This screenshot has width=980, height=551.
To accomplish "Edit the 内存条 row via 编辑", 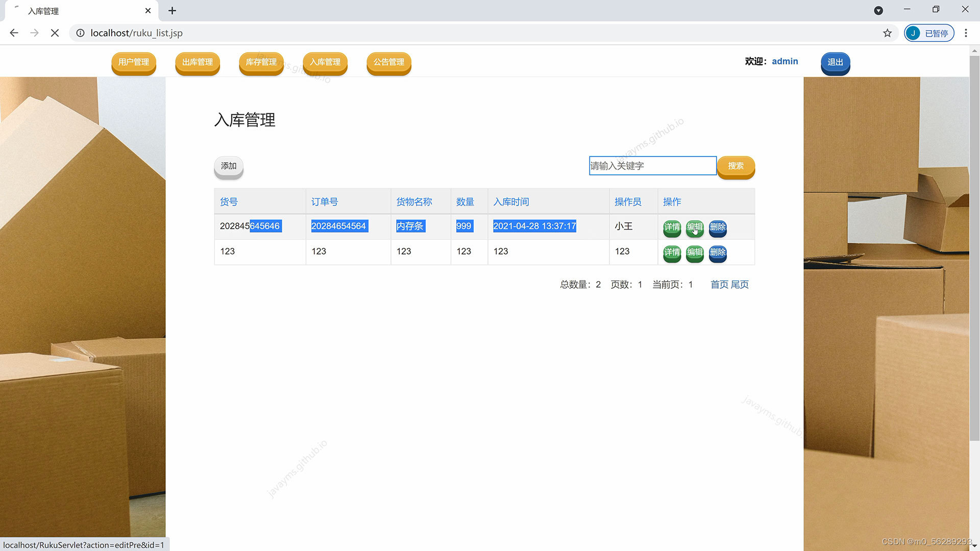I will (695, 228).
